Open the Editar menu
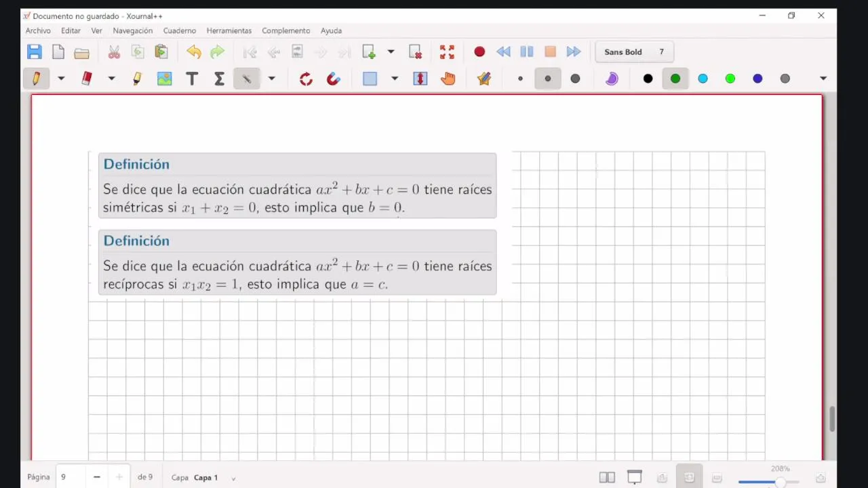 point(71,30)
